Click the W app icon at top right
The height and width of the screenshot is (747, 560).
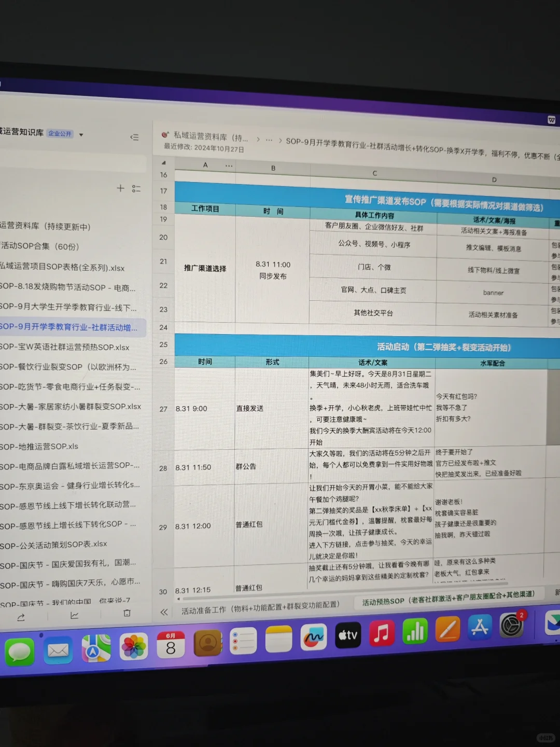click(552, 119)
